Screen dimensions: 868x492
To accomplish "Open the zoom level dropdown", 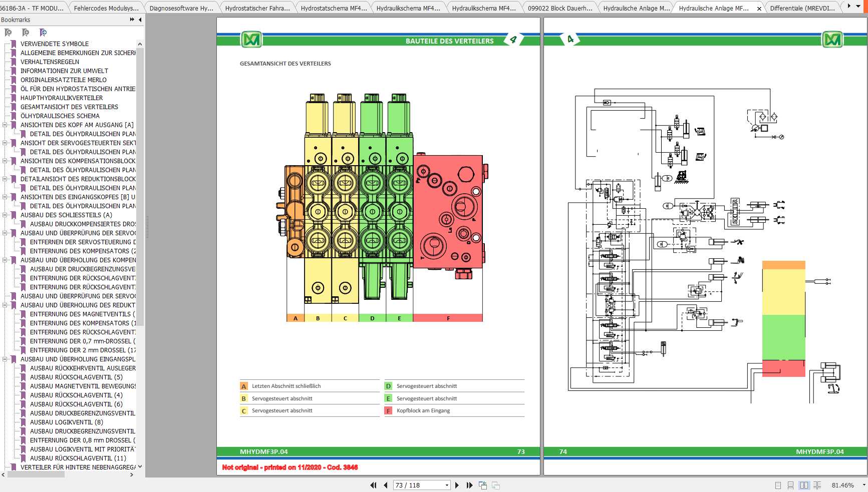I will [x=863, y=485].
